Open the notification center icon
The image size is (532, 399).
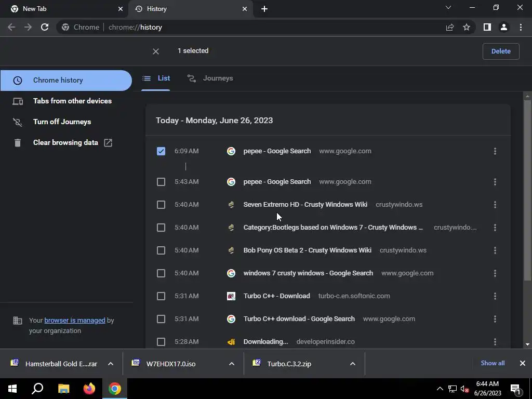[x=515, y=389]
